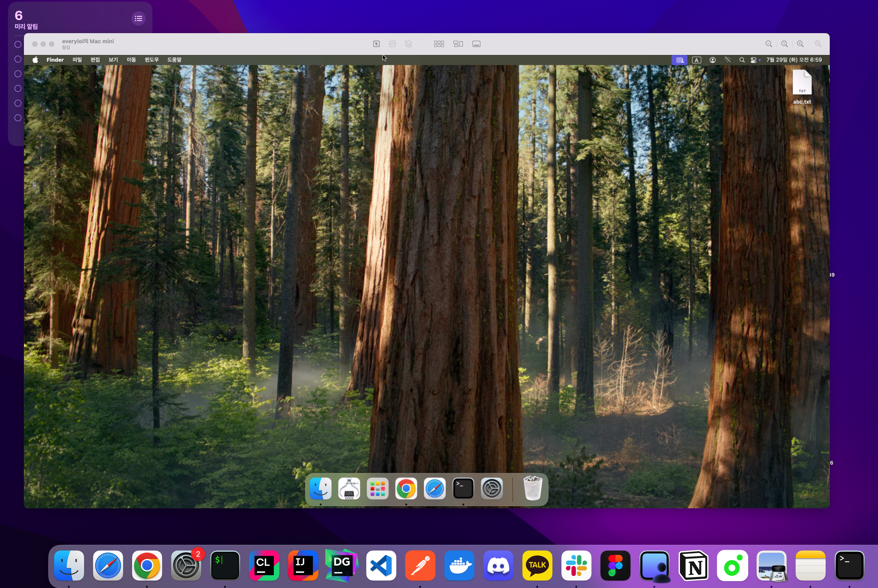Open Terminal in the remote Dock
The width and height of the screenshot is (878, 588).
[463, 489]
